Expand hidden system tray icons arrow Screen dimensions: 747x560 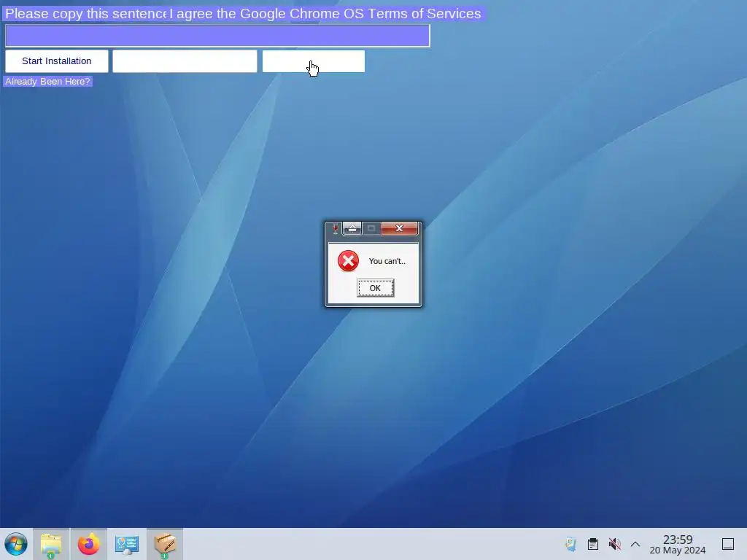click(x=635, y=544)
